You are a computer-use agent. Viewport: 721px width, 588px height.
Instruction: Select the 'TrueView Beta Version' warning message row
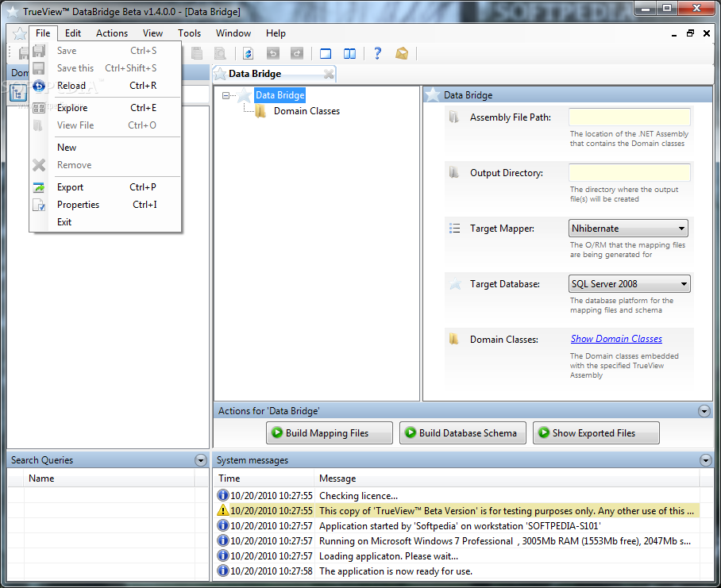pyautogui.click(x=457, y=510)
